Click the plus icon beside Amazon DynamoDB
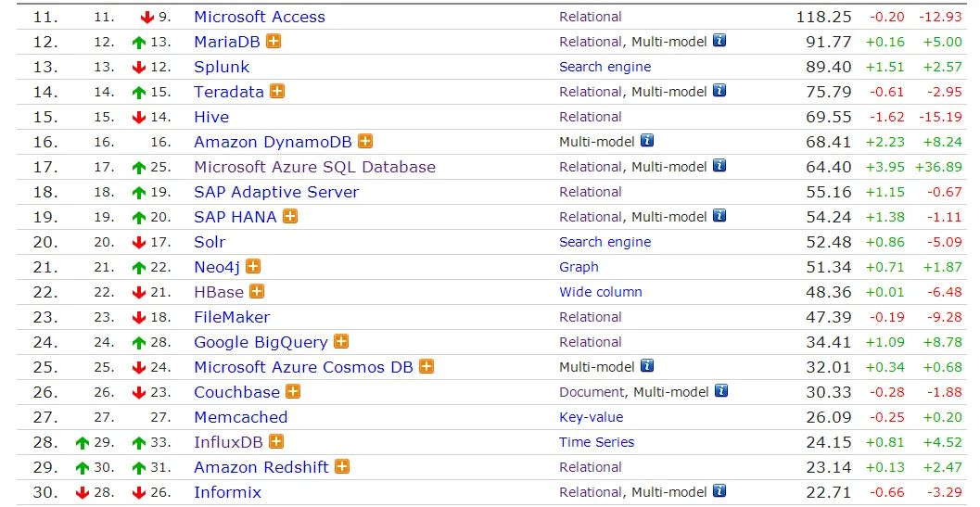980x507 pixels. (365, 141)
